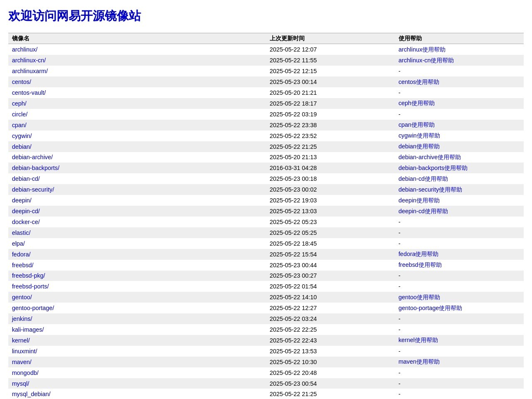
Task: Open the kernel/ mirror directory
Action: coord(21,340)
